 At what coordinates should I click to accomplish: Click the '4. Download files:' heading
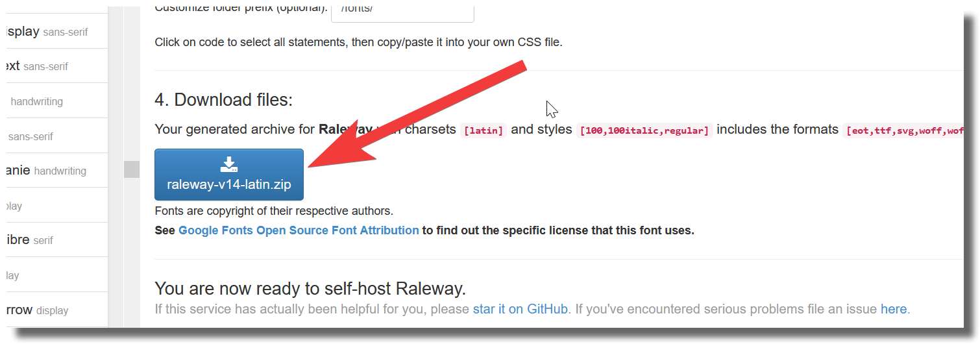[x=224, y=99]
